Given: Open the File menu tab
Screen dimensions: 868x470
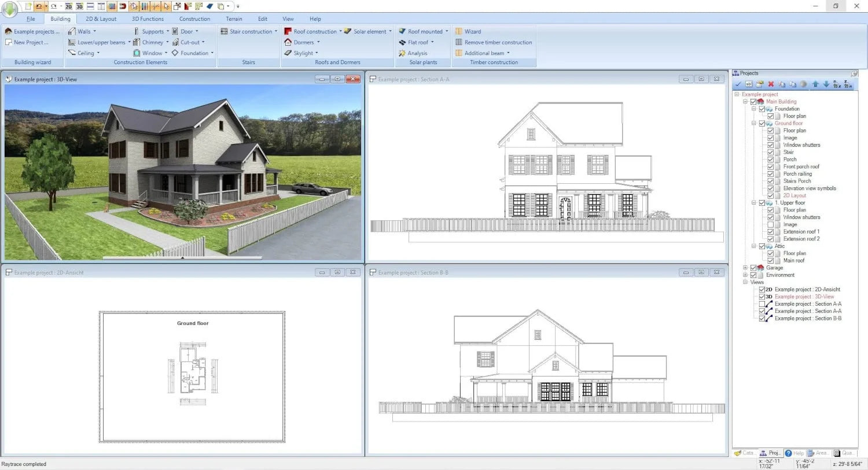Looking at the screenshot, I should coord(31,19).
